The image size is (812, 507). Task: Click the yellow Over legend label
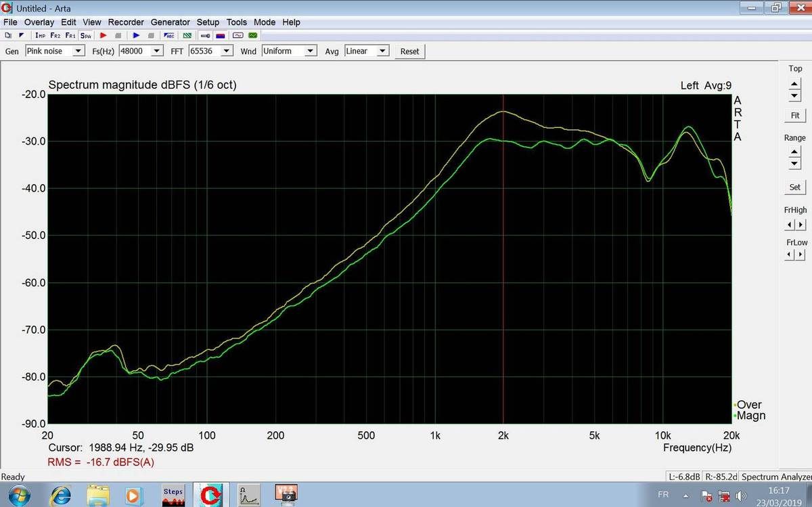click(x=748, y=405)
